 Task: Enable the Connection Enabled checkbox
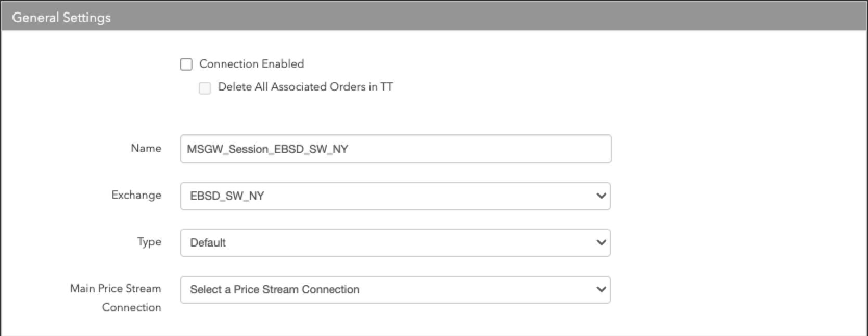pyautogui.click(x=186, y=64)
